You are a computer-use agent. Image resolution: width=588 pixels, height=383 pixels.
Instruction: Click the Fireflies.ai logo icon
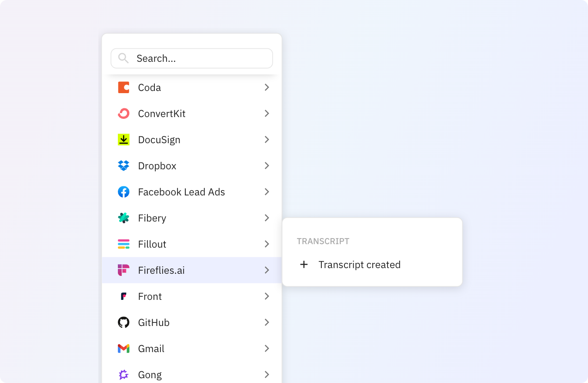124,270
